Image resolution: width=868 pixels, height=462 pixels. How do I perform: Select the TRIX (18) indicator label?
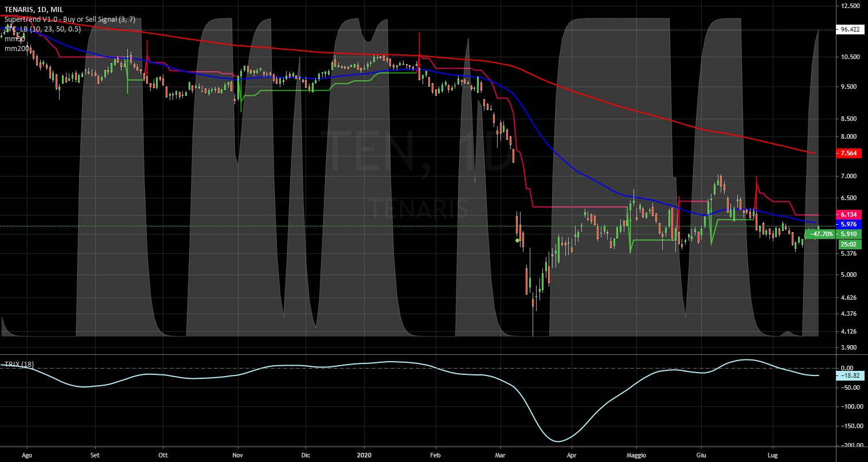[19, 365]
